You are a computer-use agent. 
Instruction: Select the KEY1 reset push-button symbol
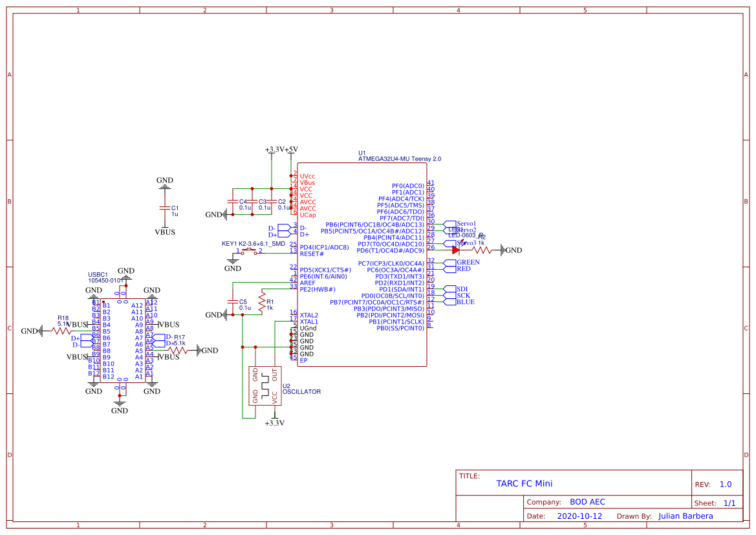tap(249, 249)
